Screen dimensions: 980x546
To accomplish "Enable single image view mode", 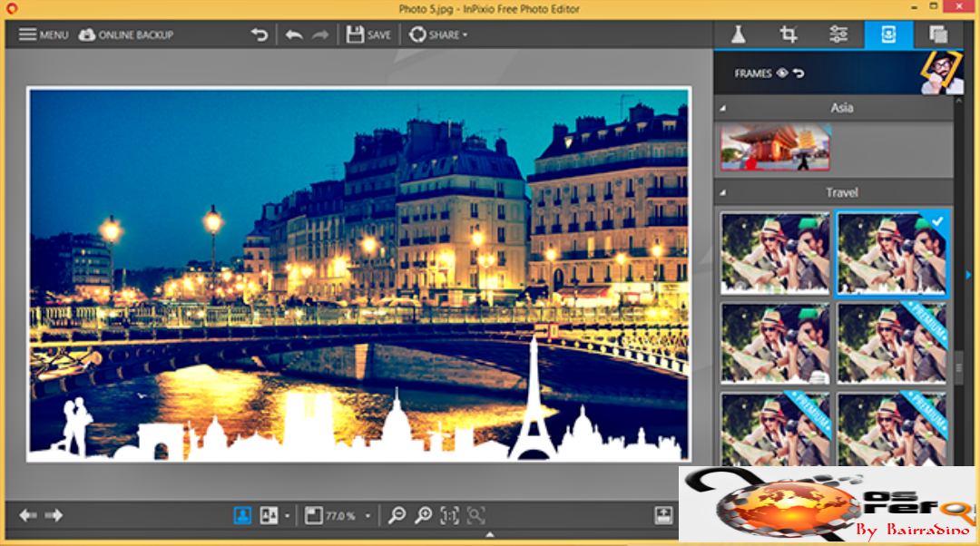I will (x=242, y=515).
